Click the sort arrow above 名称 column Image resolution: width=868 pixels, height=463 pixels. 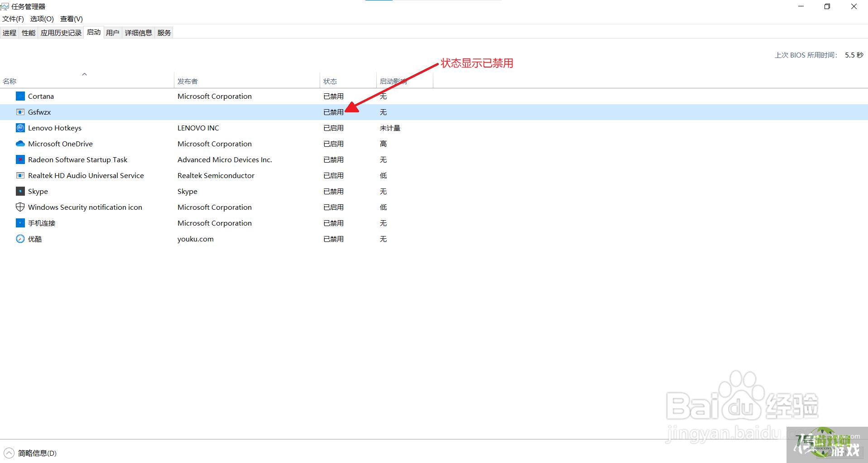tap(84, 74)
